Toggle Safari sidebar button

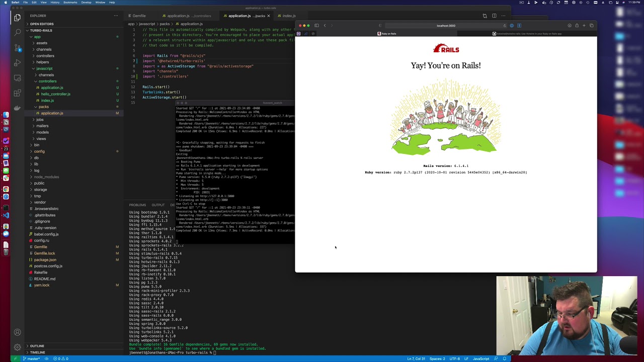[x=316, y=26]
